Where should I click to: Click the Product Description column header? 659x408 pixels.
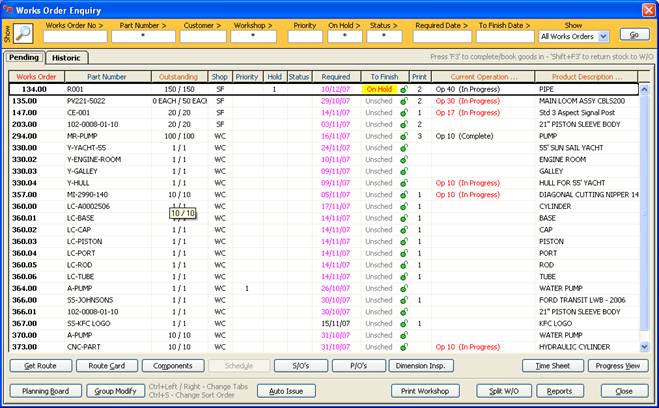(x=587, y=76)
